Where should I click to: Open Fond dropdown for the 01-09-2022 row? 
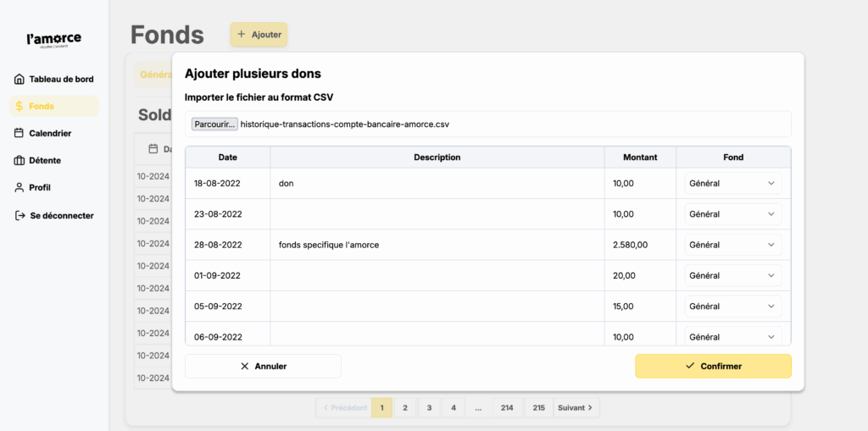[732, 276]
